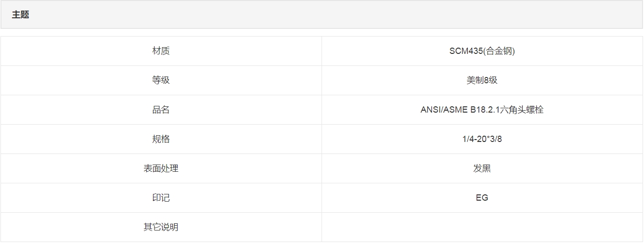Click the SCM435 material code text

click(x=466, y=51)
